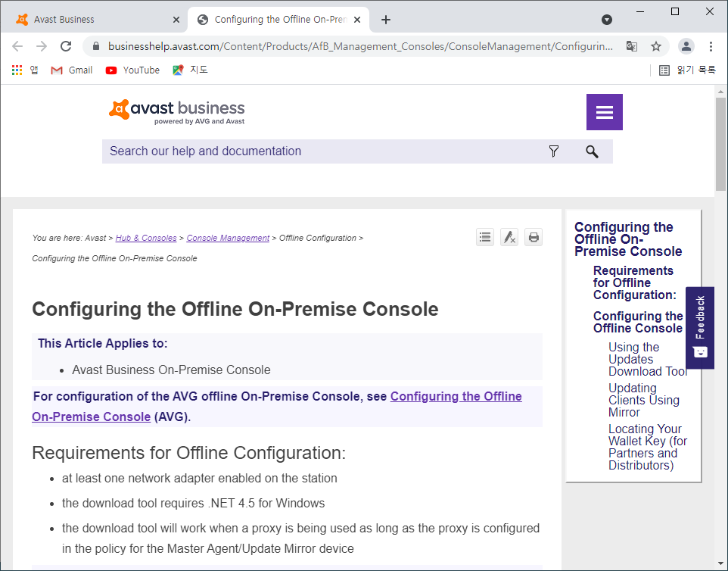728x571 pixels.
Task: Go to Locating Your Wallet Key section
Action: tap(647, 447)
